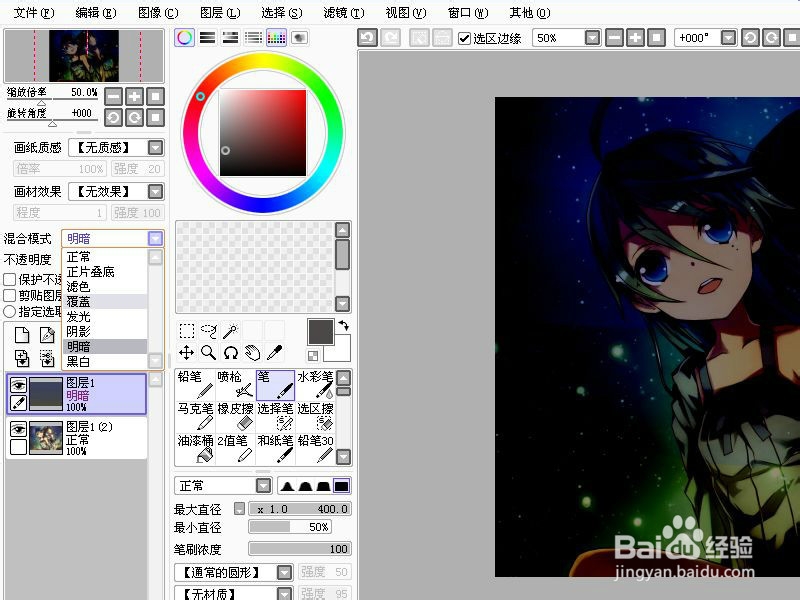Open the 无材质 brush texture dropdown
This screenshot has width=800, height=600.
point(285,593)
